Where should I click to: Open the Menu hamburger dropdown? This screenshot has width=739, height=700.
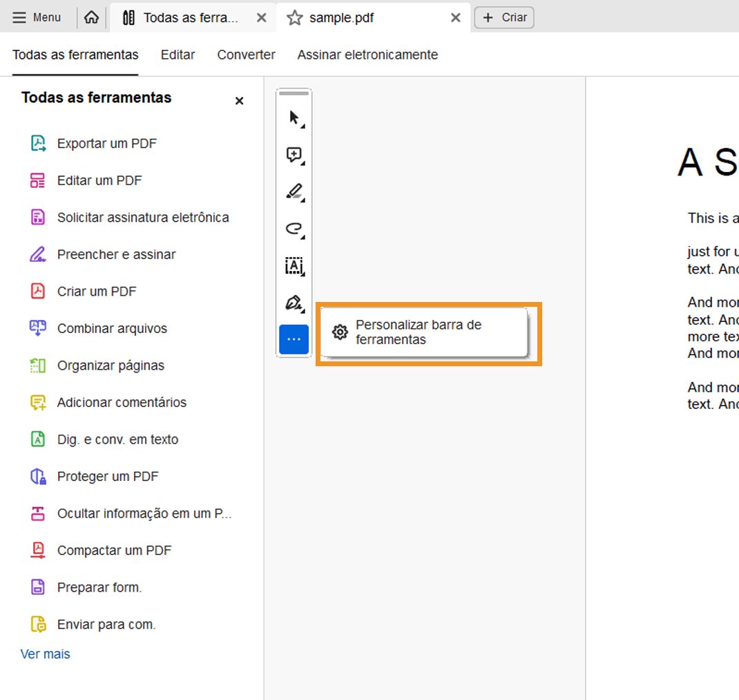click(37, 17)
